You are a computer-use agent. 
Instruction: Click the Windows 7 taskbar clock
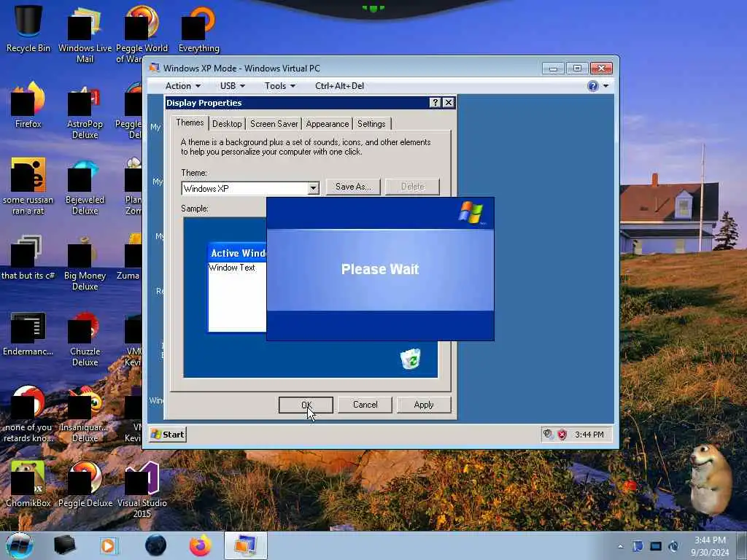[710, 546]
